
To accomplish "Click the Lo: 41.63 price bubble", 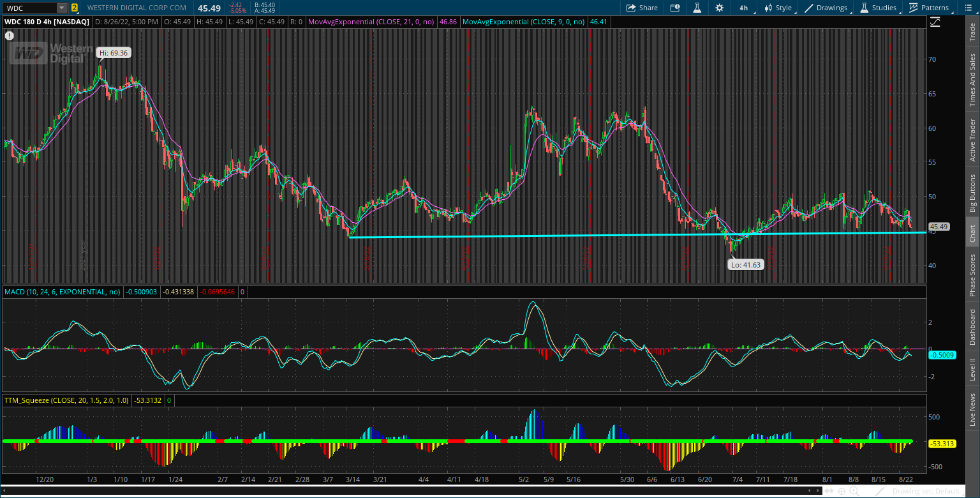I will click(x=745, y=264).
